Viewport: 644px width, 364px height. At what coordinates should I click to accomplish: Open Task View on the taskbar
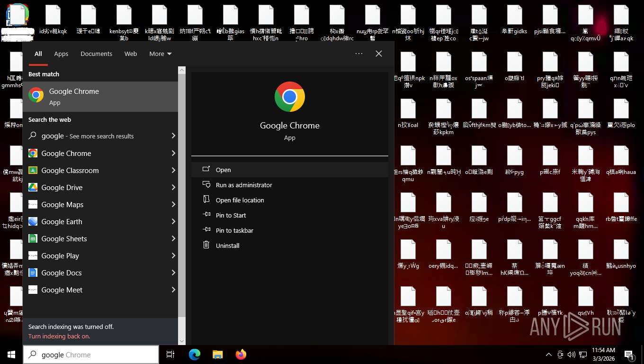coord(171,355)
